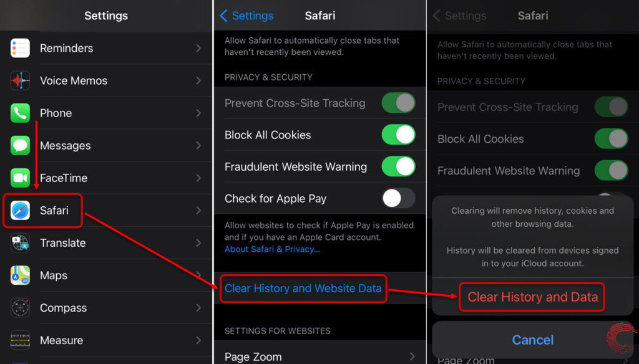Tap the FaceTime camera icon

pos(20,178)
